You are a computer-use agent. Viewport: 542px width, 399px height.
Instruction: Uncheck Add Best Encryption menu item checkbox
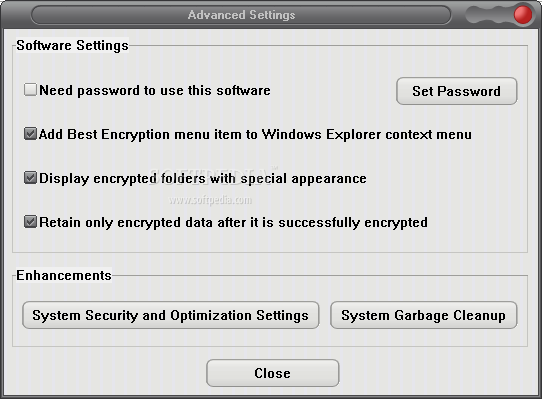tap(30, 134)
